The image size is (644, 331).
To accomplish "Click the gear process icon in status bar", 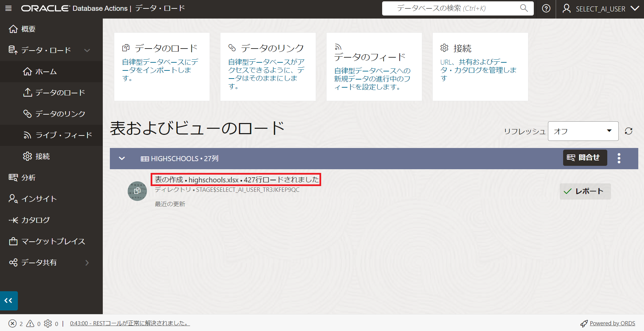I will click(x=48, y=324).
